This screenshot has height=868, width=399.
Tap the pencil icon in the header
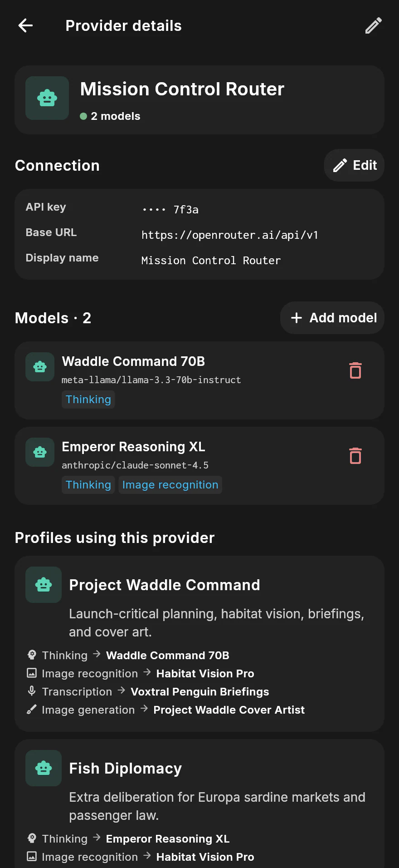click(x=373, y=25)
